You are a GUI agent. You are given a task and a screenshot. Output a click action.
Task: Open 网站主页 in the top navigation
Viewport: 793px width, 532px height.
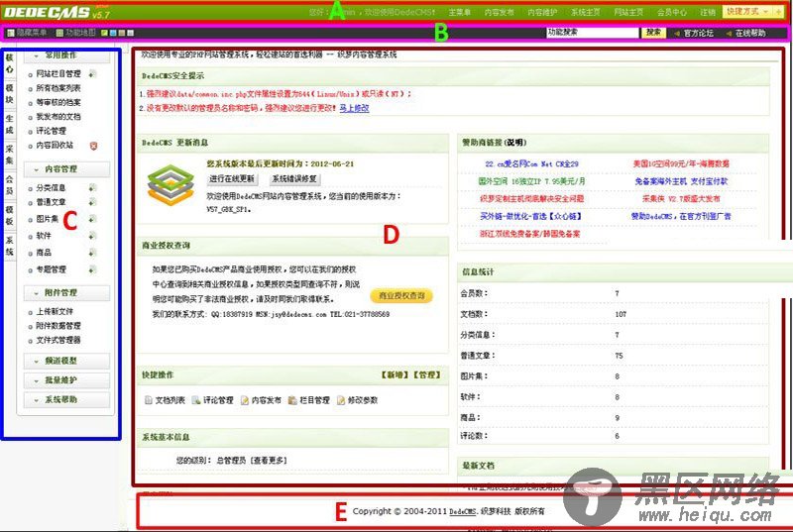tap(628, 12)
